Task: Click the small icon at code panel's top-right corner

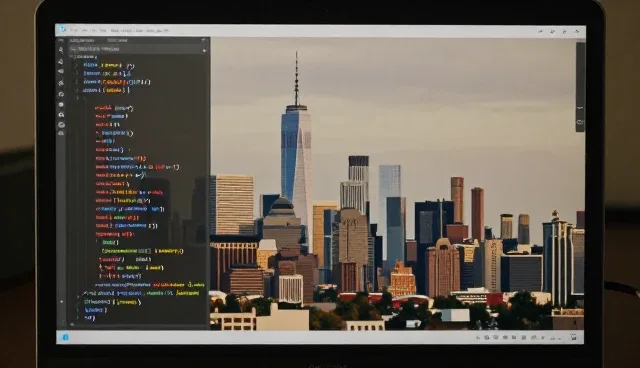Action: (204, 40)
